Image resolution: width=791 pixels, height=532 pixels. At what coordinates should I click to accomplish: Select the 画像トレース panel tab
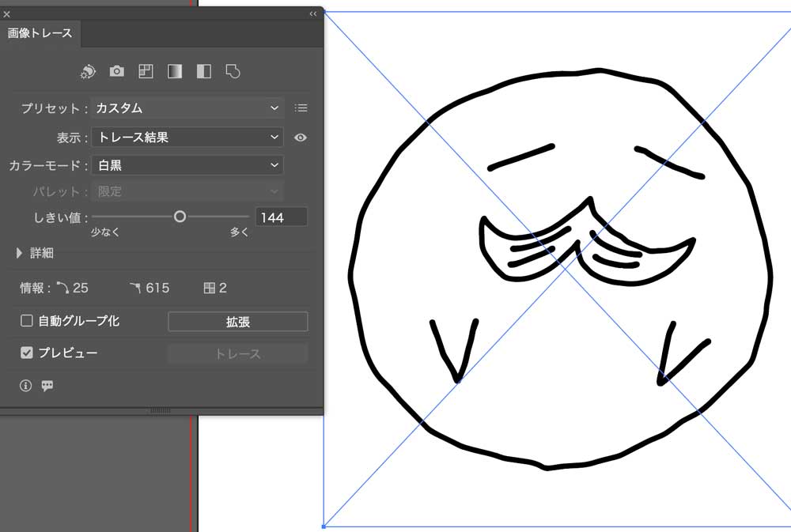(x=40, y=33)
